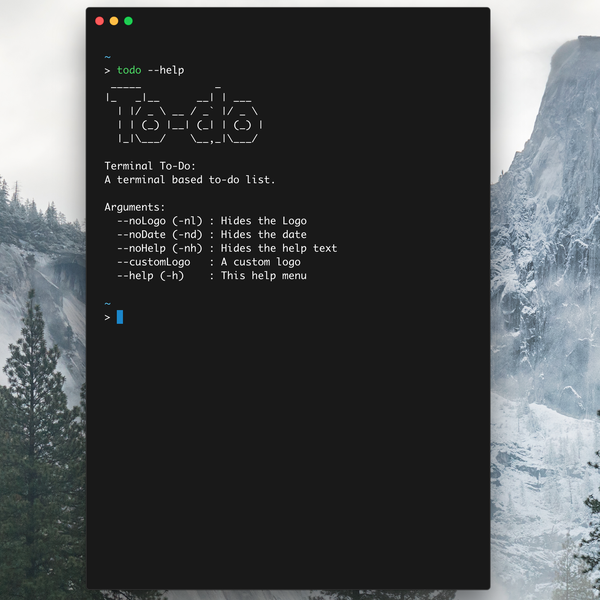The image size is (600, 600).
Task: Select the 'Terminal To-Do:' heading line
Action: 150,166
